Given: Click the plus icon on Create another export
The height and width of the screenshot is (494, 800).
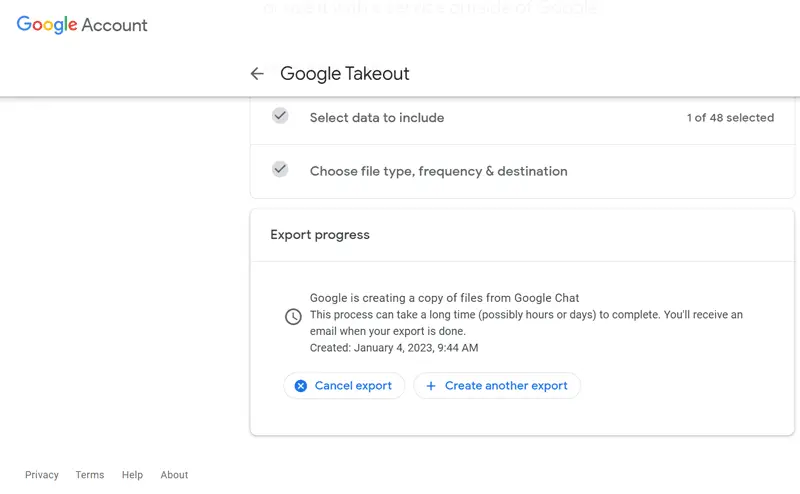Looking at the screenshot, I should [x=431, y=386].
